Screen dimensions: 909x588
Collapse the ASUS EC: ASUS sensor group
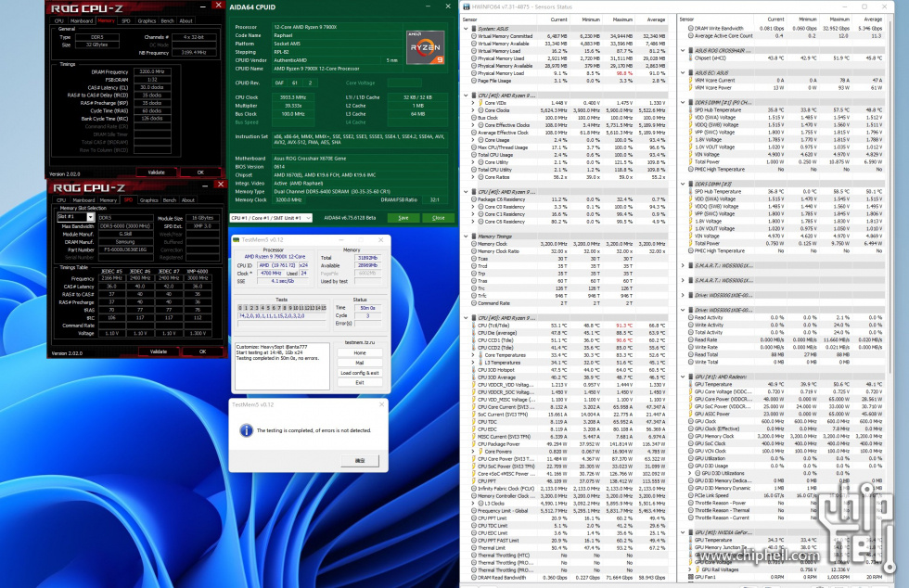point(683,73)
